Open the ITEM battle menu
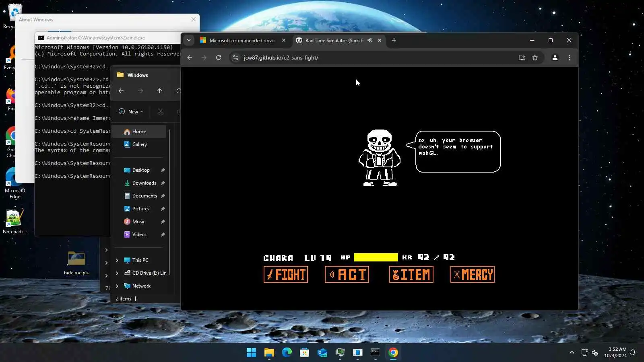 pyautogui.click(x=411, y=274)
